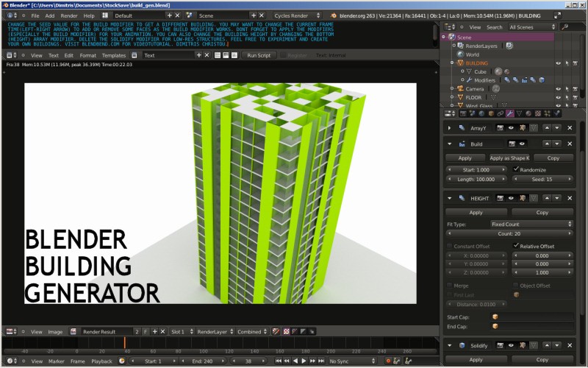Click the outliner search magnifier icon

click(x=564, y=27)
